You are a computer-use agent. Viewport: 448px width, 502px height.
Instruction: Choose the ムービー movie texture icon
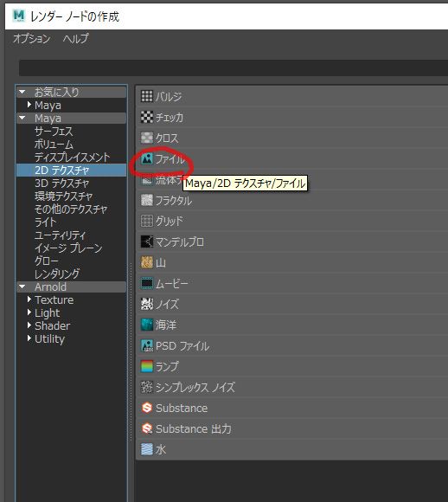147,283
